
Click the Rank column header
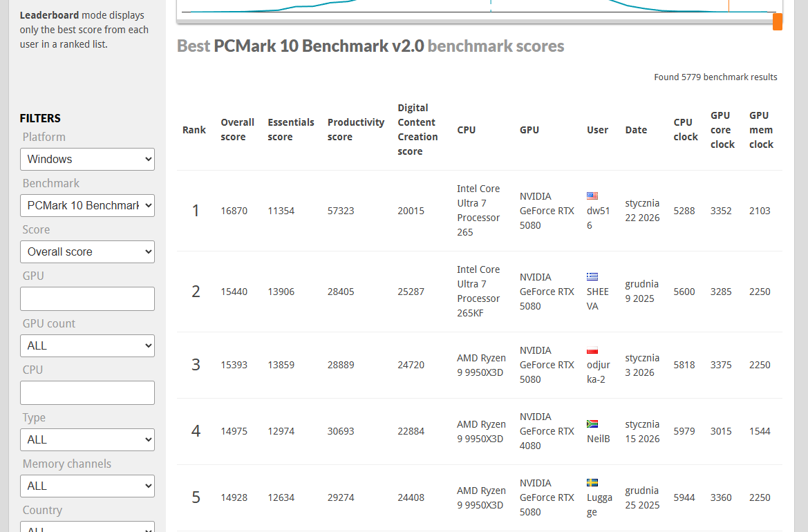[194, 130]
